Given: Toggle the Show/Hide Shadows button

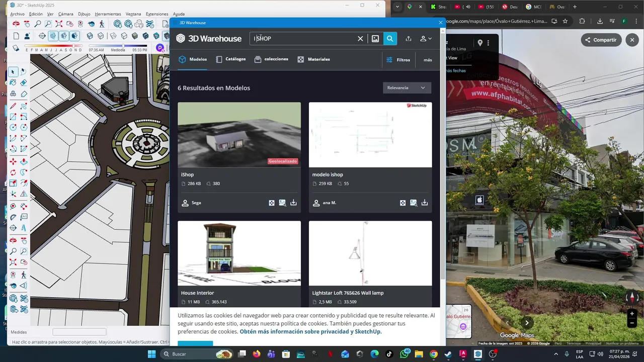Looking at the screenshot, I should pos(16,48).
